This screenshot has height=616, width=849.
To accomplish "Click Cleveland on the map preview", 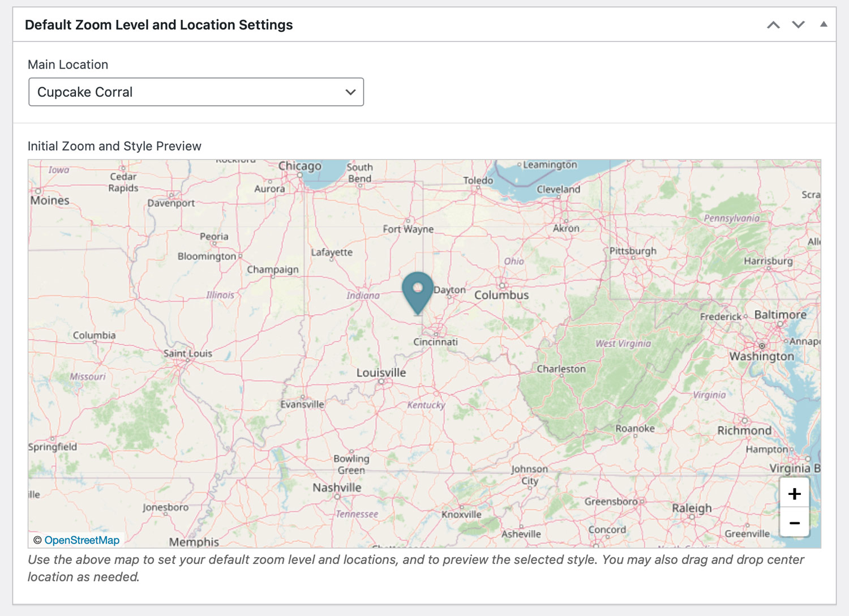I will point(558,189).
